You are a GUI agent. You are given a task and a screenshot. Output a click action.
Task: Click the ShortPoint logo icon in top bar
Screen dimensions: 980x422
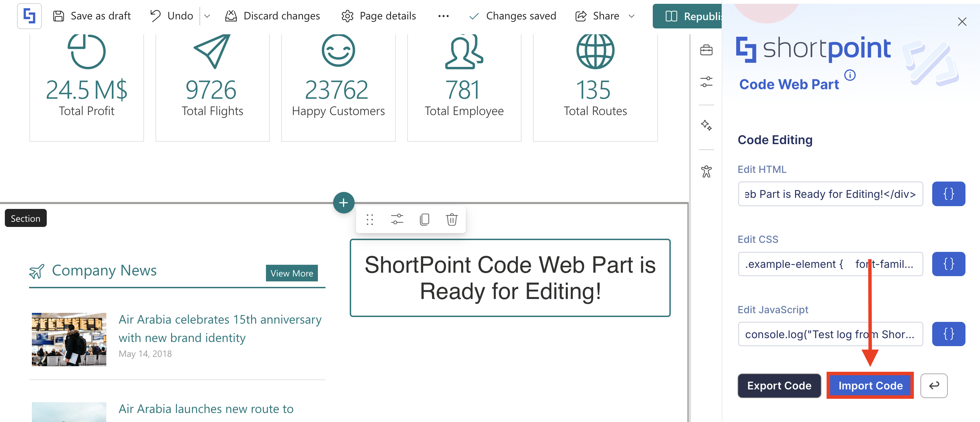coord(29,16)
